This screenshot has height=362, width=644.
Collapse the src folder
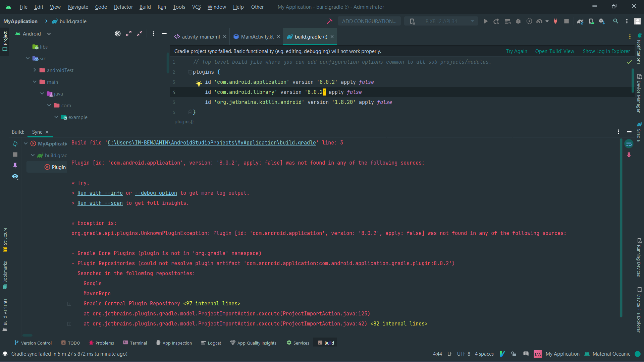(28, 58)
